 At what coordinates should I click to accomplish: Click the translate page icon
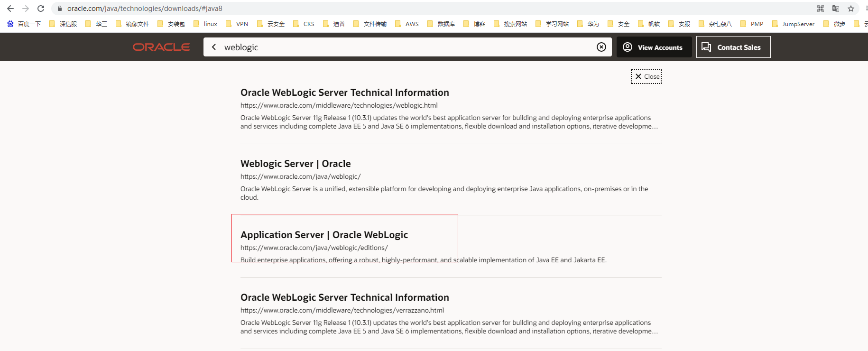click(x=836, y=9)
